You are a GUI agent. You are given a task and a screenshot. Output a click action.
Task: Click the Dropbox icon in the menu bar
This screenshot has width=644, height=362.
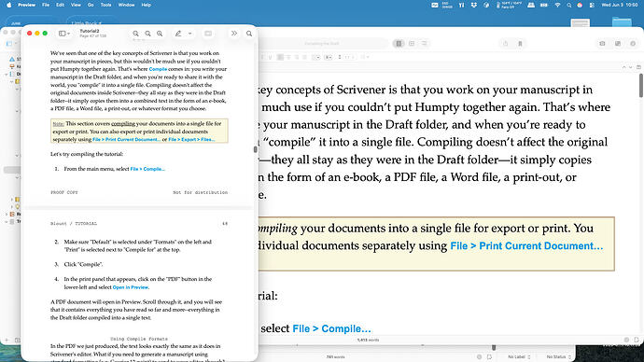pos(473,5)
